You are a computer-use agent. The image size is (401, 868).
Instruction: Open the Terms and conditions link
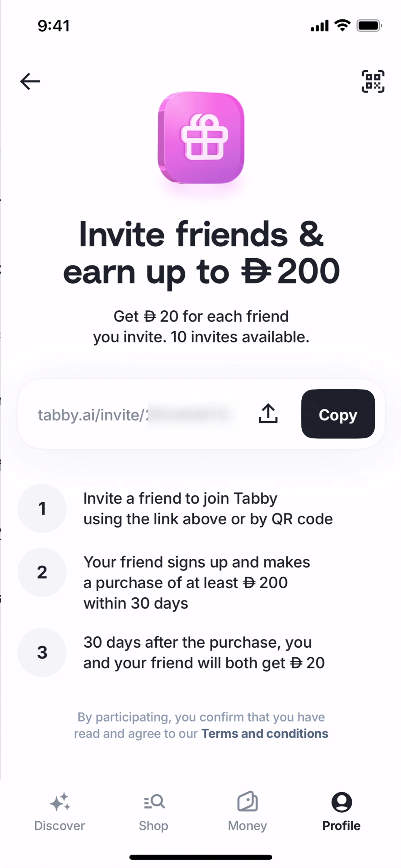tap(265, 733)
